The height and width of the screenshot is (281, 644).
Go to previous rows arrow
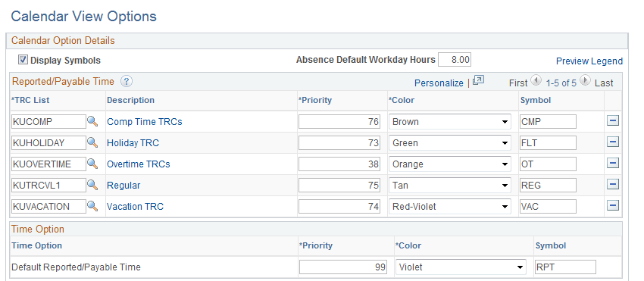[x=536, y=80]
